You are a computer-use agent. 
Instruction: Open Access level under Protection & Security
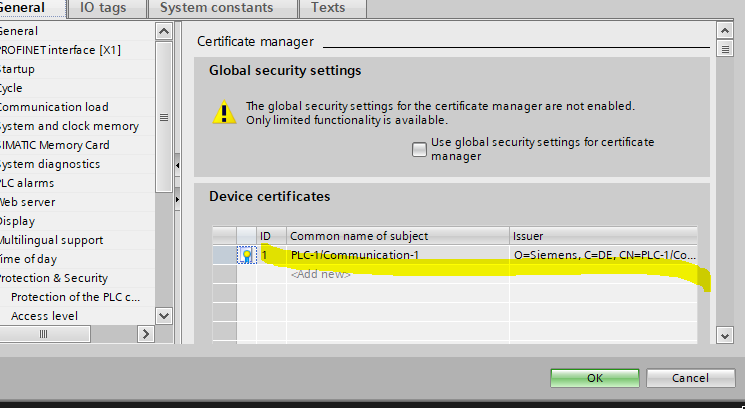click(47, 316)
